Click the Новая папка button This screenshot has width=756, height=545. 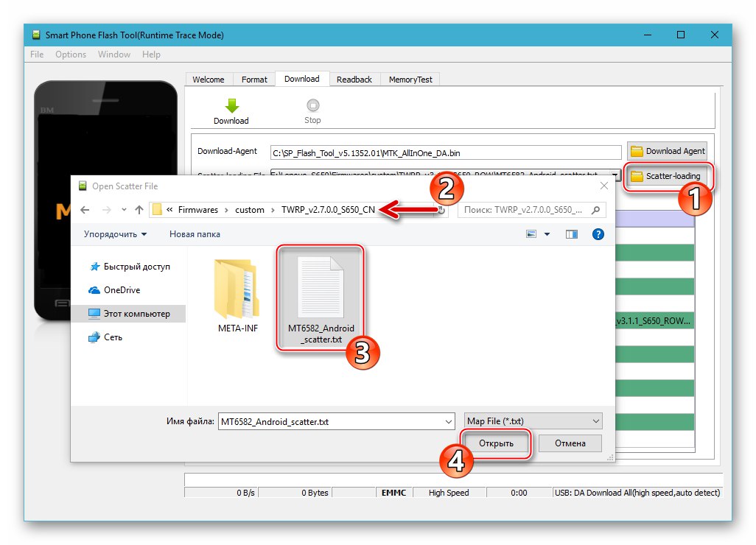[x=195, y=234]
